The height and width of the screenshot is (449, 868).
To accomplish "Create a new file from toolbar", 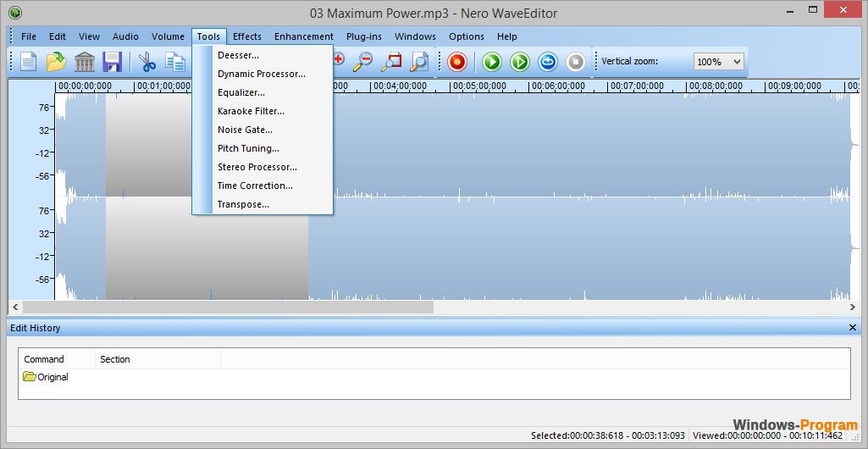I will [29, 62].
